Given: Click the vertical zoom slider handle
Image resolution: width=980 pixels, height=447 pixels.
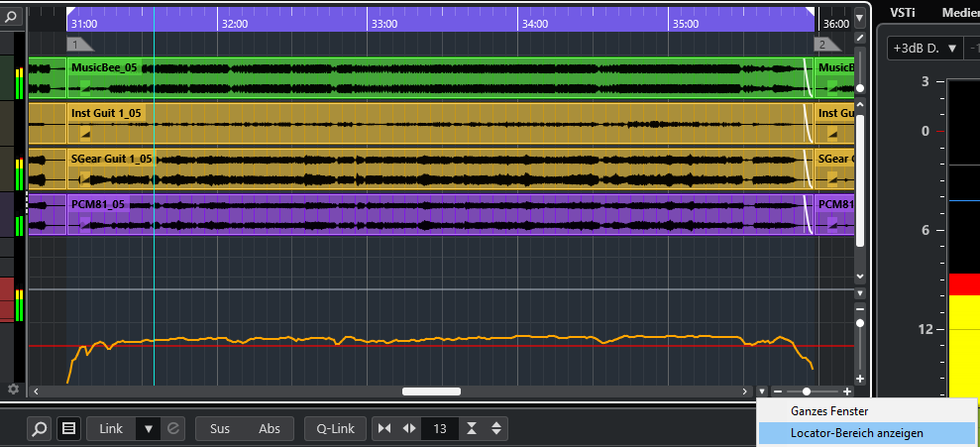Looking at the screenshot, I should (x=860, y=323).
